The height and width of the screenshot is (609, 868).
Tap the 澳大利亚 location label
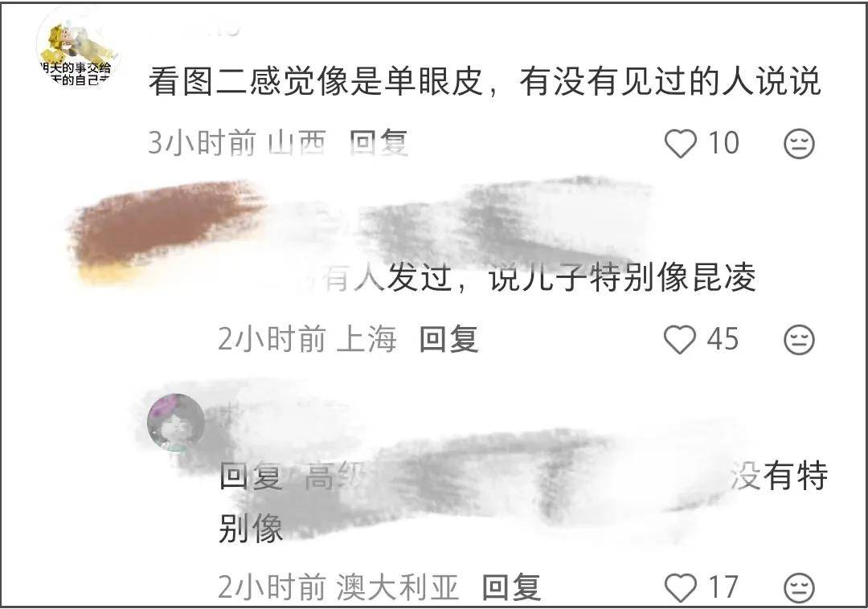pyautogui.click(x=398, y=587)
